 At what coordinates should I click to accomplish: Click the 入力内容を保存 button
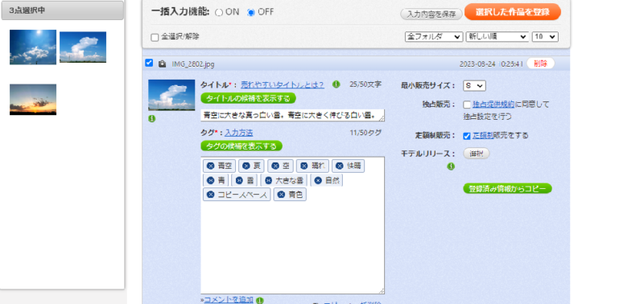click(x=431, y=14)
